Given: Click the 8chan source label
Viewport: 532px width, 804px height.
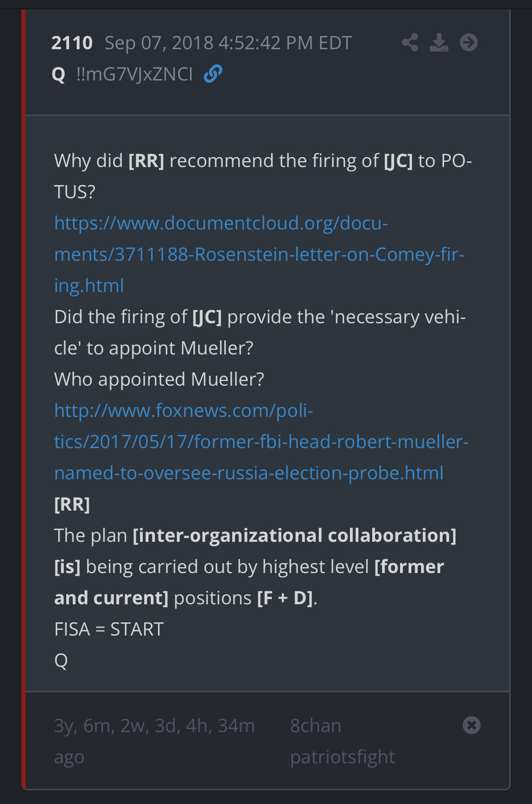Looking at the screenshot, I should (315, 725).
